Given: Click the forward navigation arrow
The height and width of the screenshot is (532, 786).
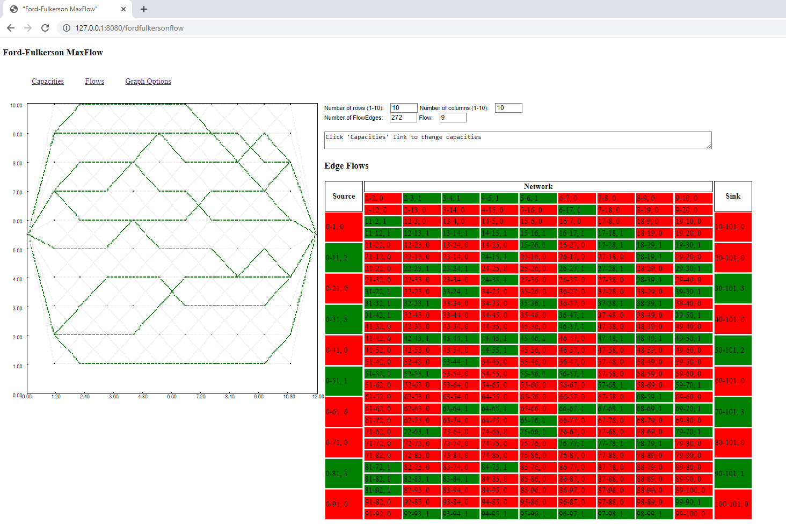Looking at the screenshot, I should click(28, 28).
